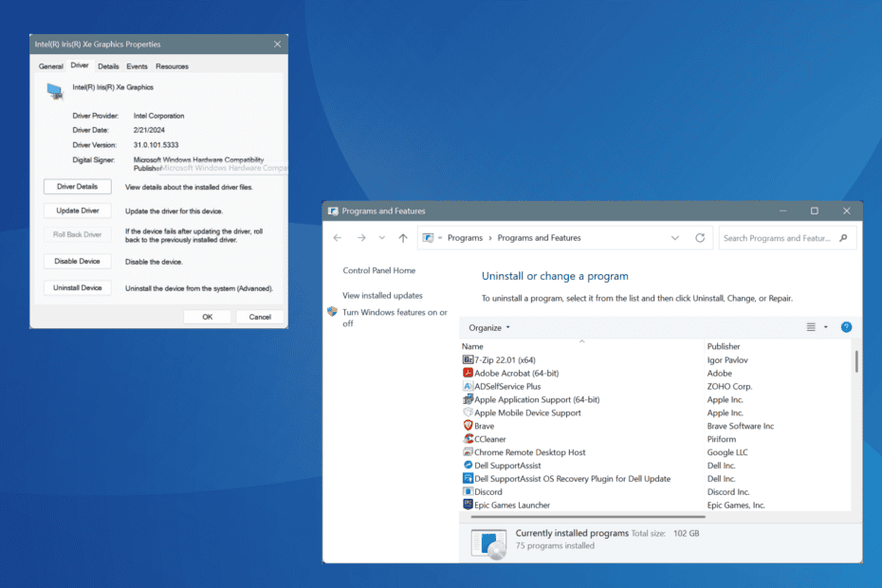Switch to the Details tab
This screenshot has height=588, width=882.
[x=108, y=66]
